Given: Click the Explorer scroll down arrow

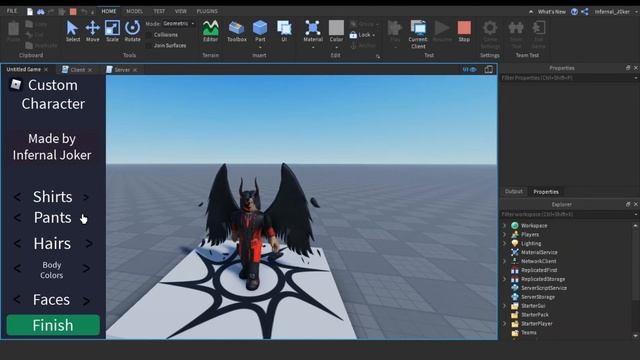Looking at the screenshot, I should click(x=636, y=336).
